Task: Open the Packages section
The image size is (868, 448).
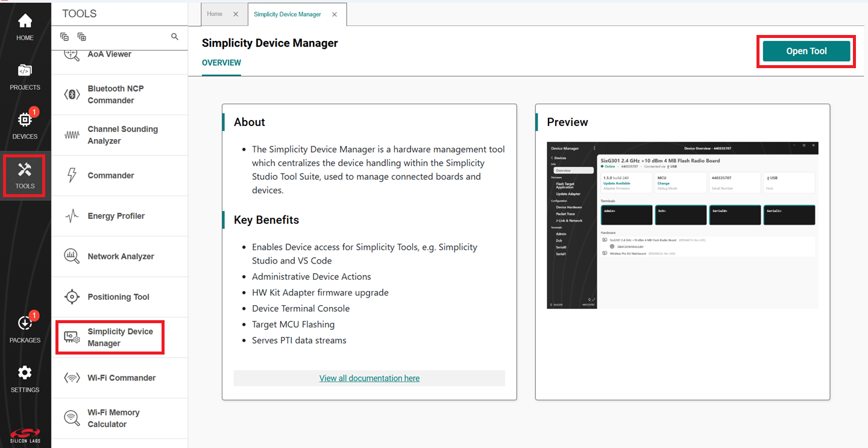Action: [25, 329]
